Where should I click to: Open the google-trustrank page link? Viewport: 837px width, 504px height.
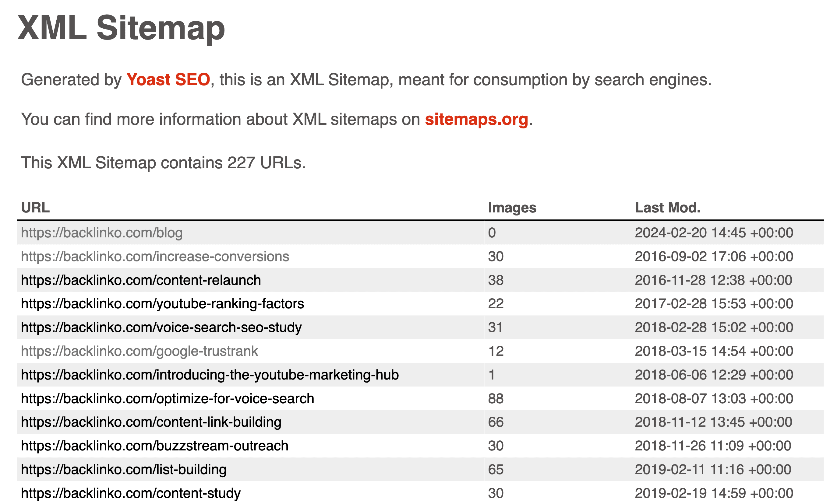pos(139,351)
